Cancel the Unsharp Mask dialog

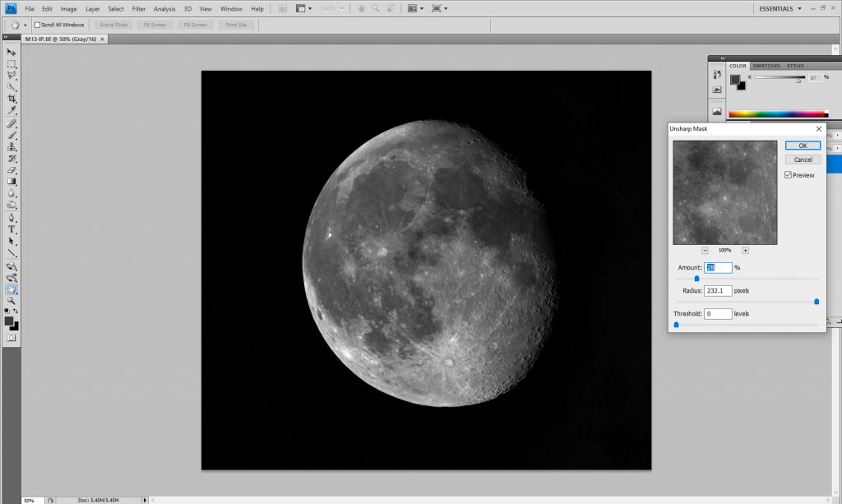803,160
